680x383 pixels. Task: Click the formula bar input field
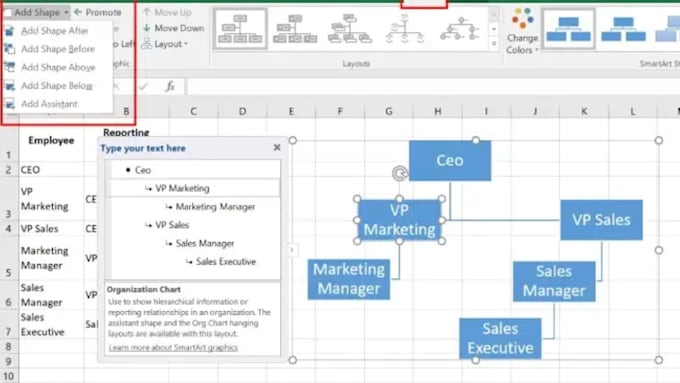433,86
